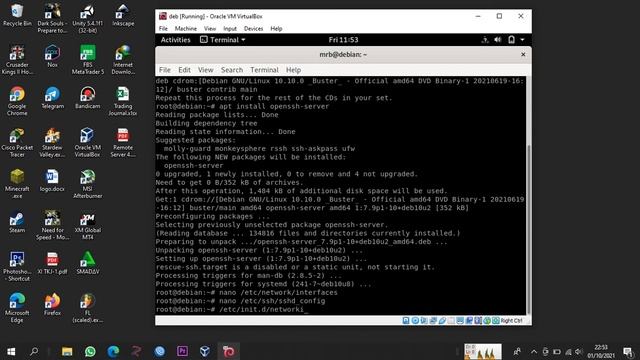Image resolution: width=640 pixels, height=360 pixels.
Task: Open the VirtualBox File menu
Action: [x=163, y=29]
